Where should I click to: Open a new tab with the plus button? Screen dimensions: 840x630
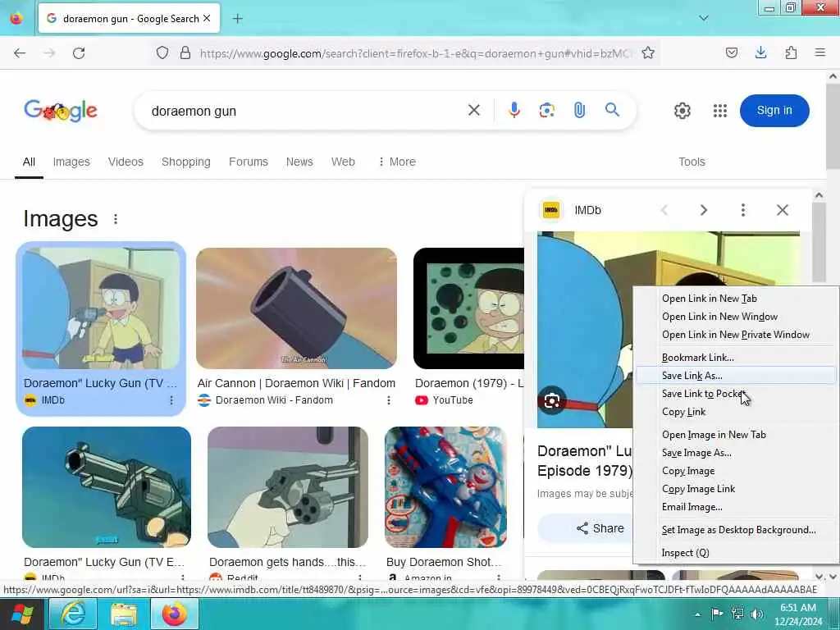(x=238, y=19)
